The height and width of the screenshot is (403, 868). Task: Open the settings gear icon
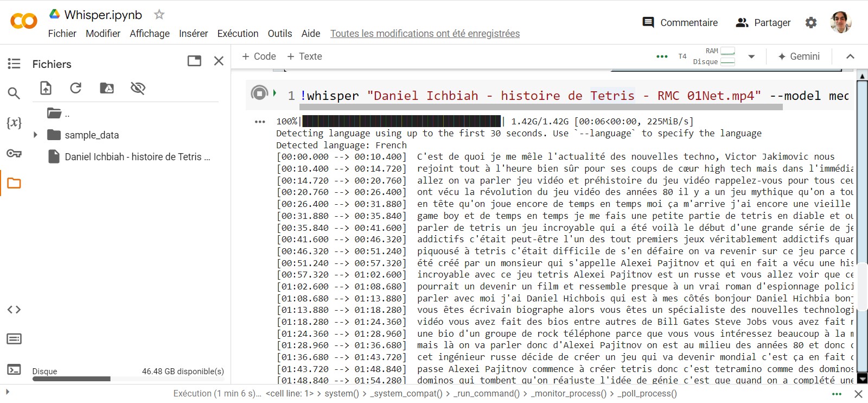(811, 22)
